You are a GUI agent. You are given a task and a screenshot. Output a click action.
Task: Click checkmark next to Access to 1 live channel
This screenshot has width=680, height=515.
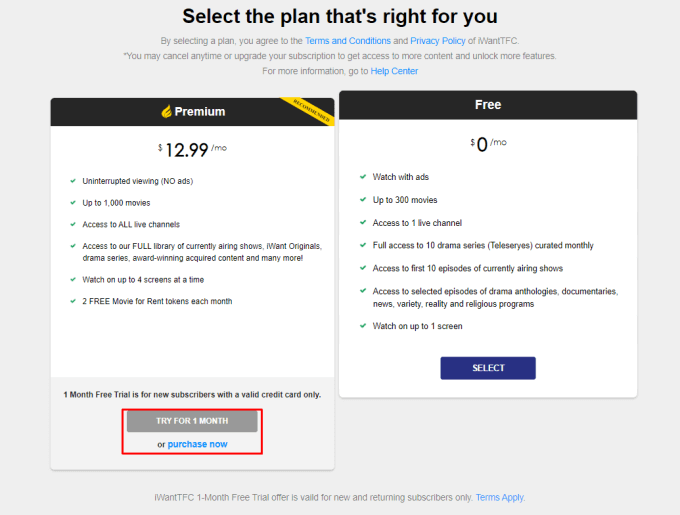(362, 222)
